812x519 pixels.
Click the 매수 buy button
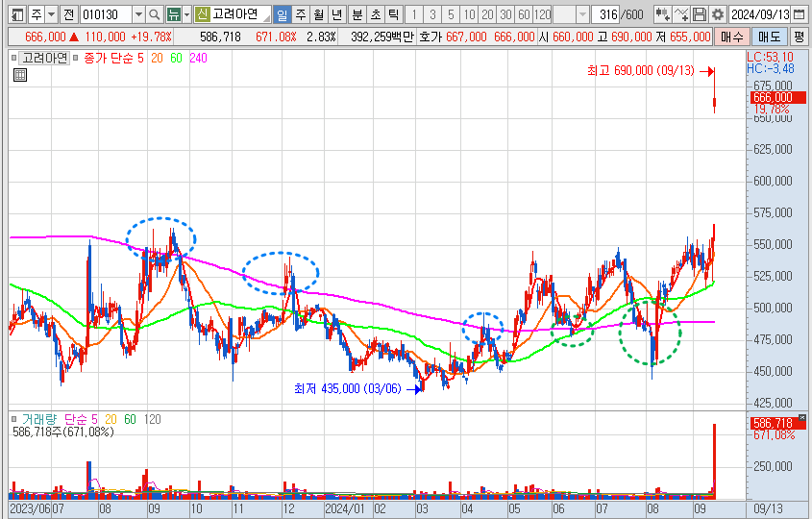click(x=731, y=37)
